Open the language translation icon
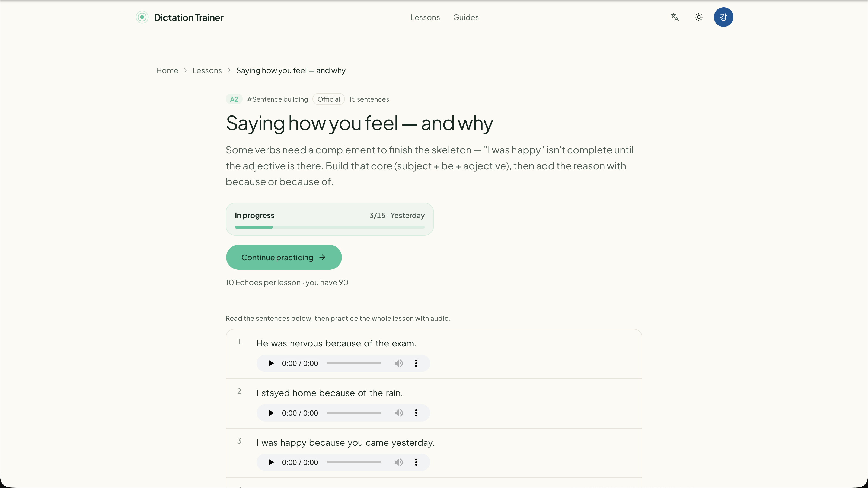Viewport: 868px width, 488px height. pos(675,17)
